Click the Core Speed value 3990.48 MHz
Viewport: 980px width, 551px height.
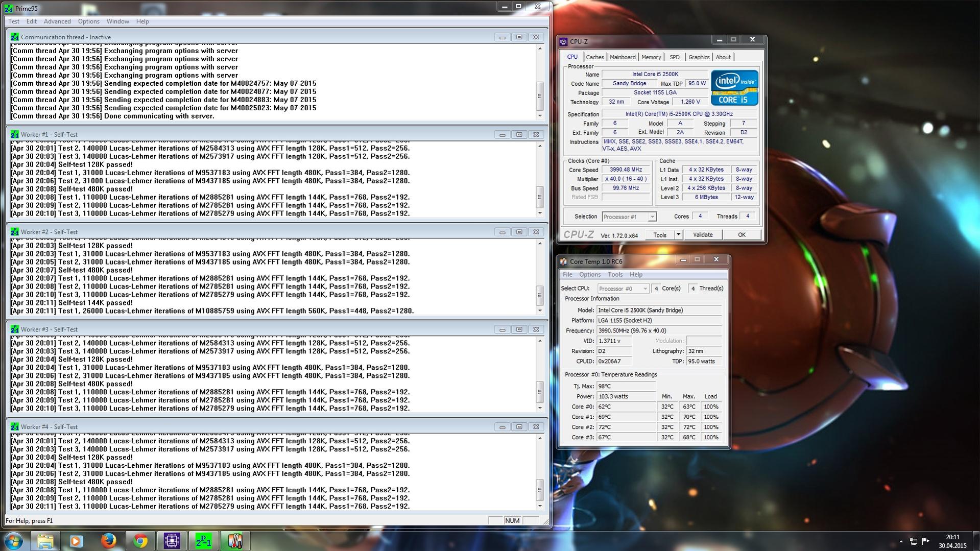pos(626,170)
